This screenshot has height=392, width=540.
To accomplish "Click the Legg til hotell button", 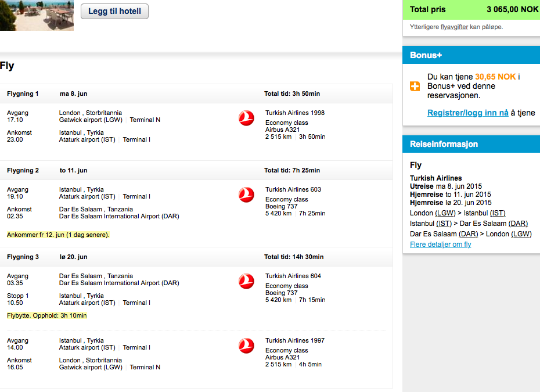I will click(x=114, y=12).
